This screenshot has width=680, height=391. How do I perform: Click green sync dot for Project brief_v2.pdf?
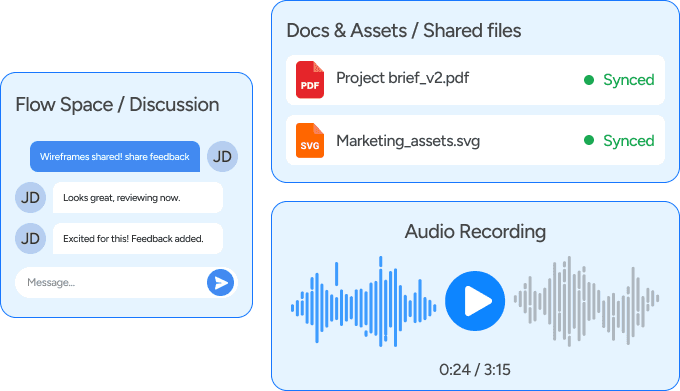click(x=589, y=80)
